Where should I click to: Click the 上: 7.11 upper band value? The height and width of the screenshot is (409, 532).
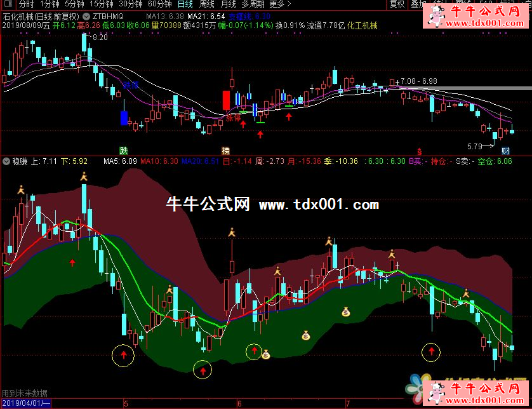coord(44,161)
